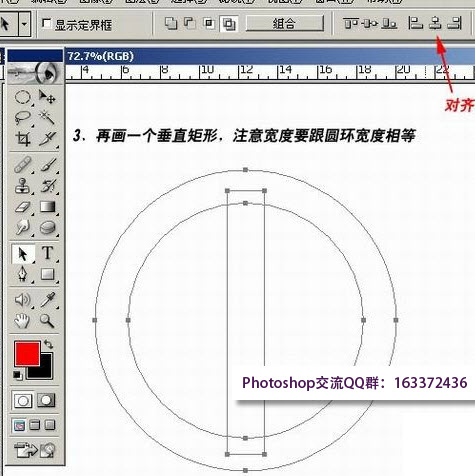The image size is (475, 476).
Task: Align selected paths to top edges
Action: (x=350, y=24)
